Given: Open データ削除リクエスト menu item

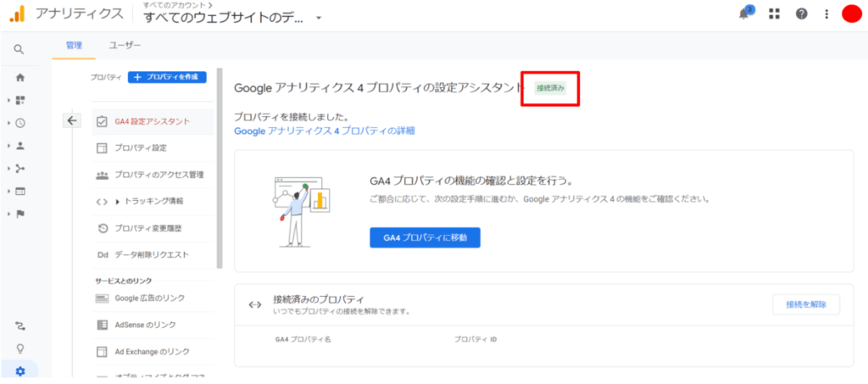Looking at the screenshot, I should click(x=153, y=254).
